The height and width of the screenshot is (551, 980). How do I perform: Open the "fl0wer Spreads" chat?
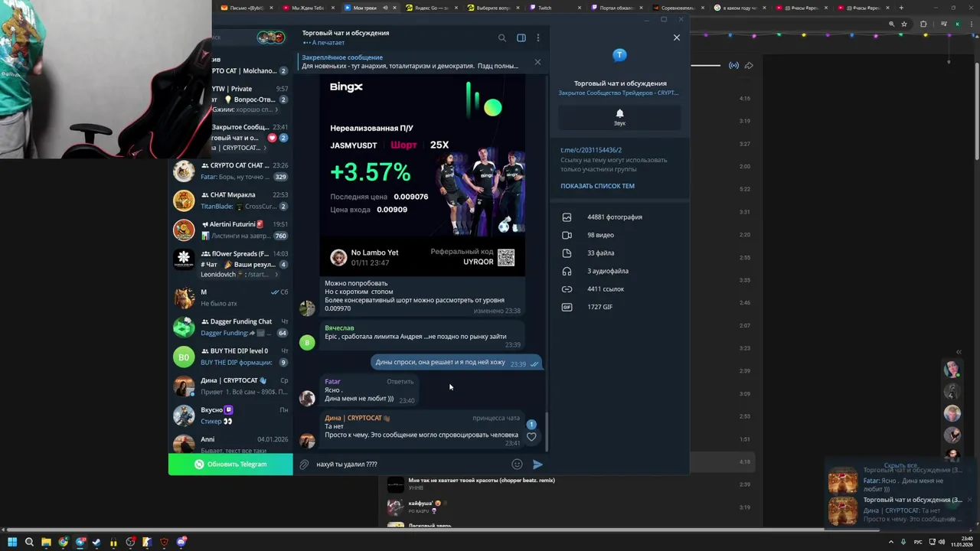coord(230,264)
